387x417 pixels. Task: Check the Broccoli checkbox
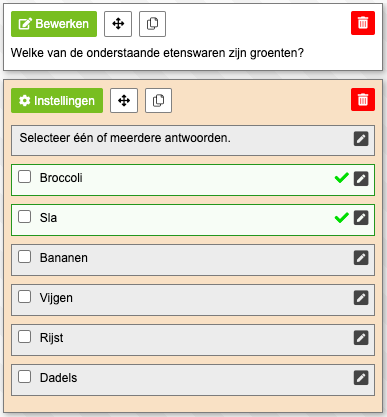[25, 177]
